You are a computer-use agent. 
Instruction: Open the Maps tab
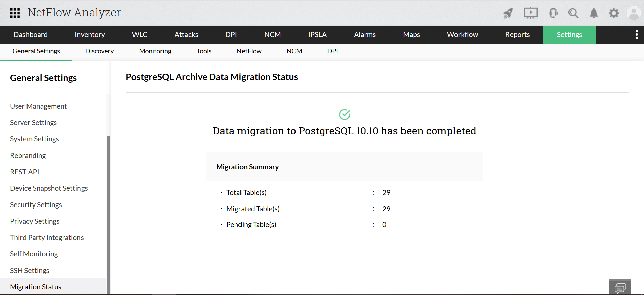pyautogui.click(x=411, y=35)
